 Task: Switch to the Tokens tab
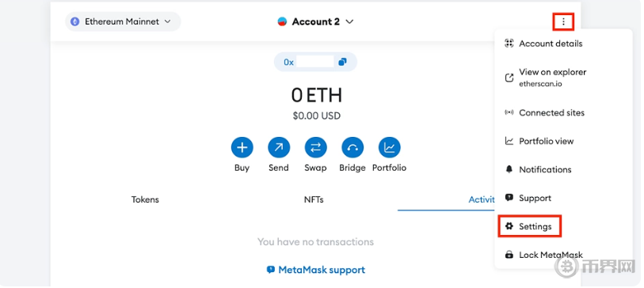coord(145,200)
